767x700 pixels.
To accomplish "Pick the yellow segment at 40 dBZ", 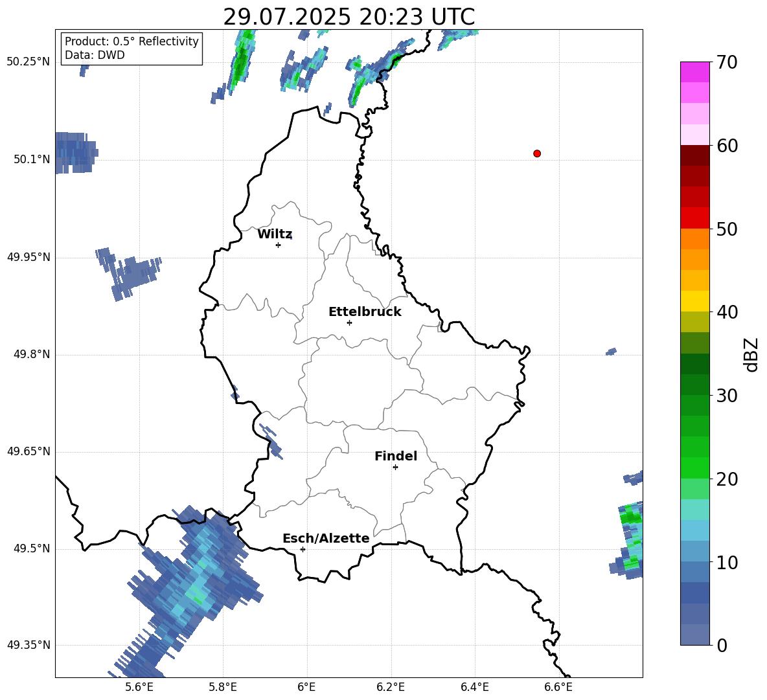I will click(x=694, y=301).
